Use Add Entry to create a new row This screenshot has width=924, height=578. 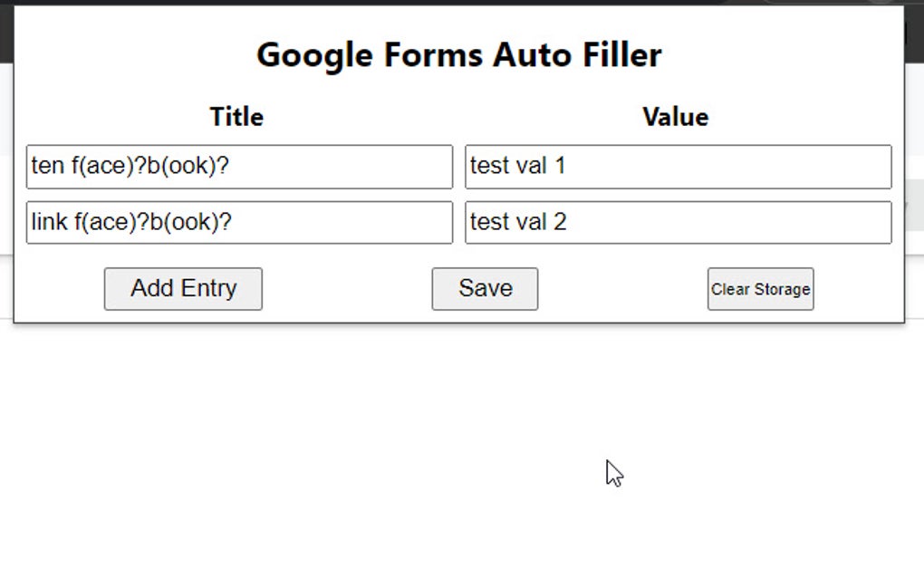tap(182, 288)
